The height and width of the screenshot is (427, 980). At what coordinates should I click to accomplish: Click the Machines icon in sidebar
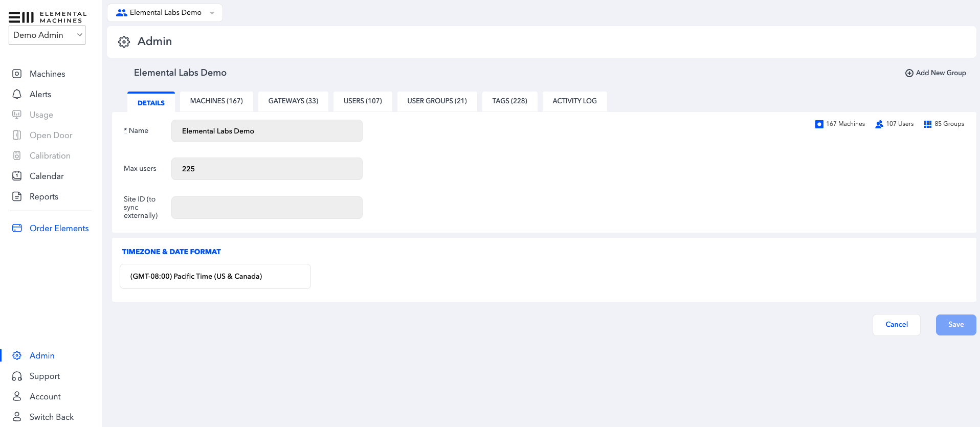point(17,74)
